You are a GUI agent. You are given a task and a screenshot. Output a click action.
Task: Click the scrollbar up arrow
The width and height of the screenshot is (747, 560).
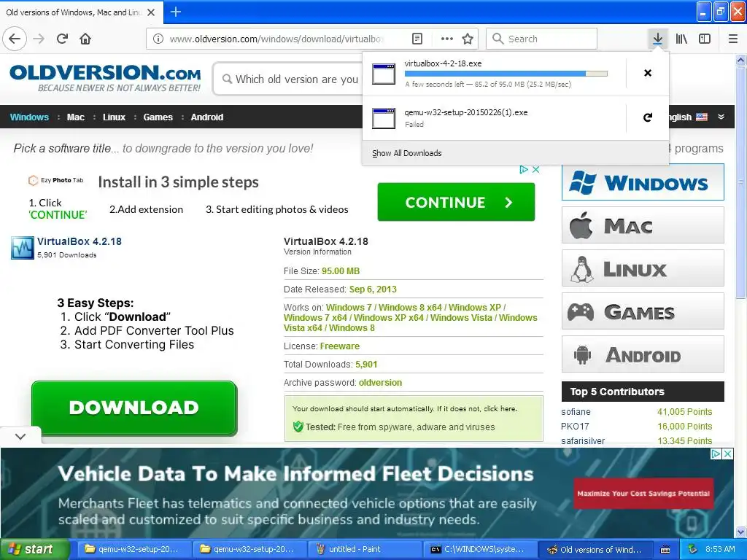click(x=741, y=60)
